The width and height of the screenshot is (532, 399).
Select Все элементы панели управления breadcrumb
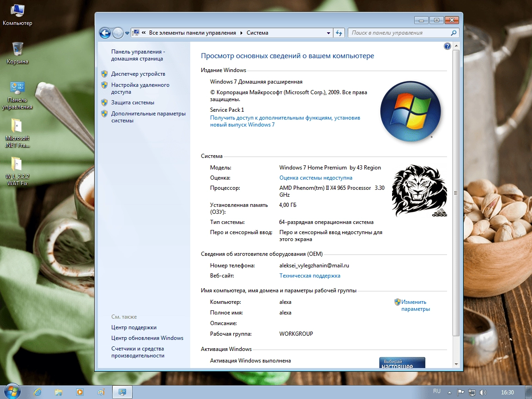click(x=193, y=33)
